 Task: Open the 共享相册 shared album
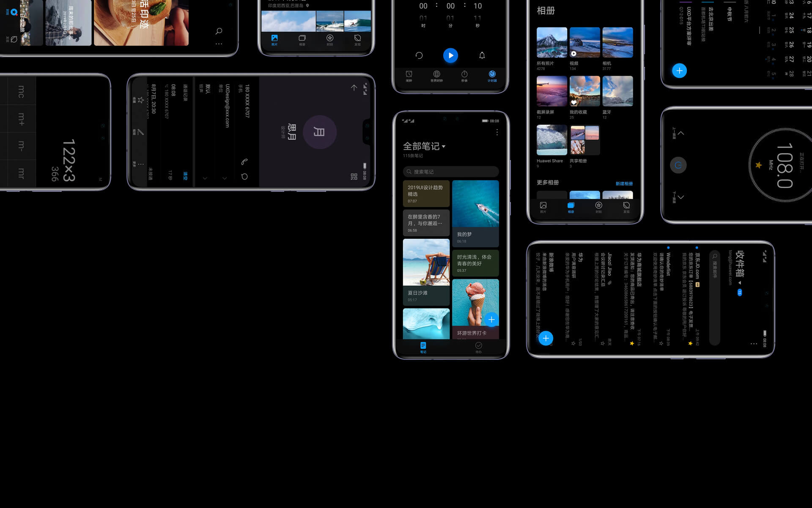pyautogui.click(x=585, y=140)
